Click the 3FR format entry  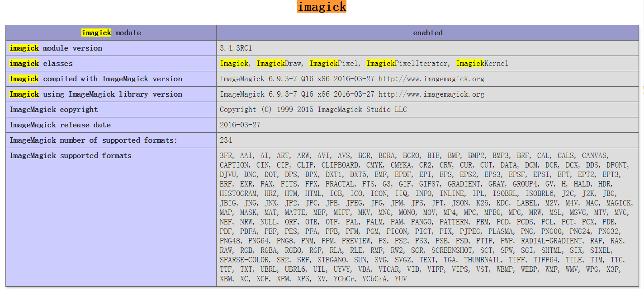(x=226, y=156)
